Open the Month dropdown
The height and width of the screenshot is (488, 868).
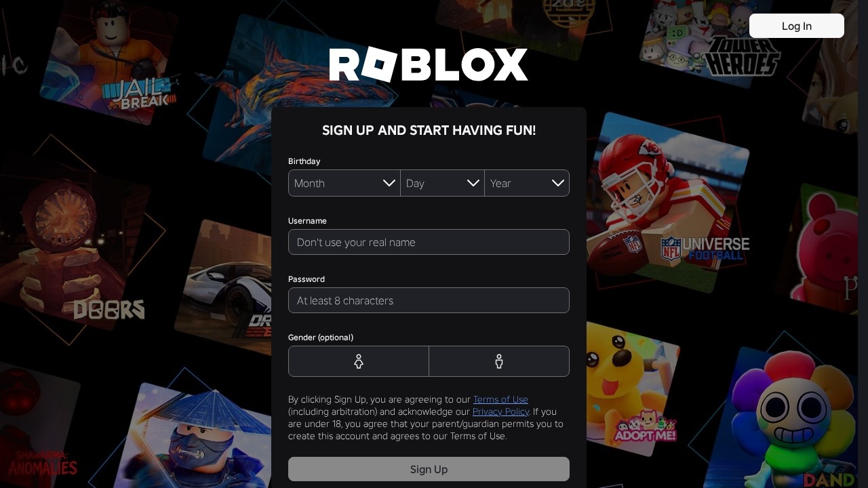point(344,183)
